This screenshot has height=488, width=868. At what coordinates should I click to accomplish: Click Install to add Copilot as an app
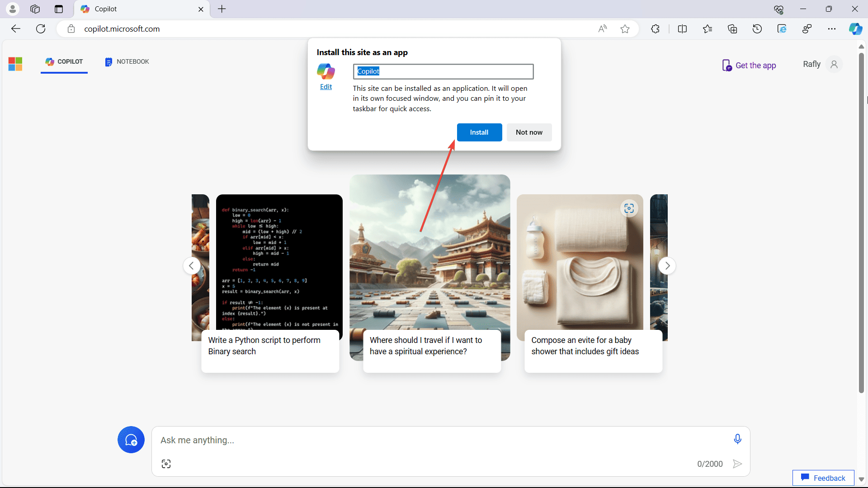tap(479, 132)
